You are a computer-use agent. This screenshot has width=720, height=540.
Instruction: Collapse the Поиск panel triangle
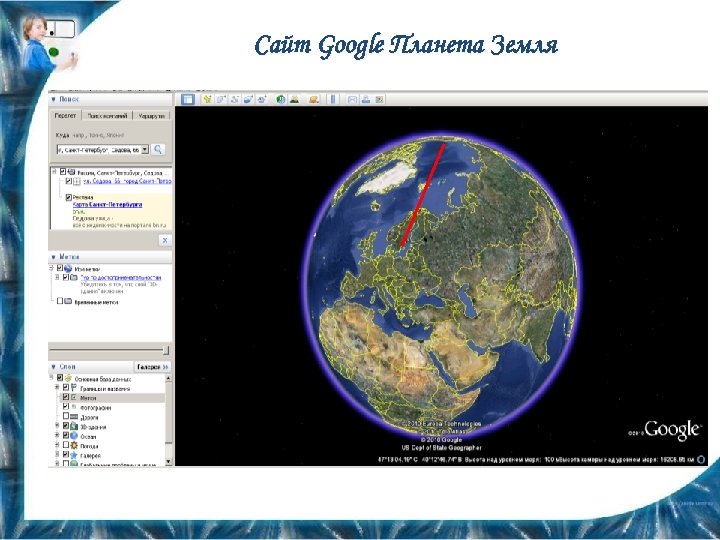[53, 99]
